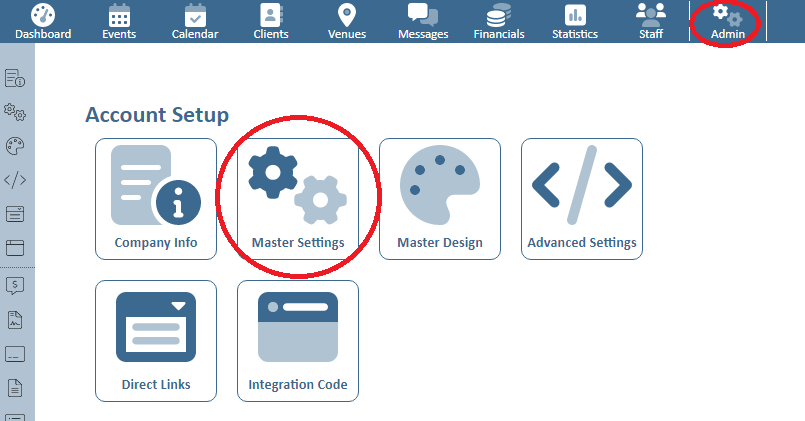Click the sidebar paint palette icon

[x=15, y=146]
